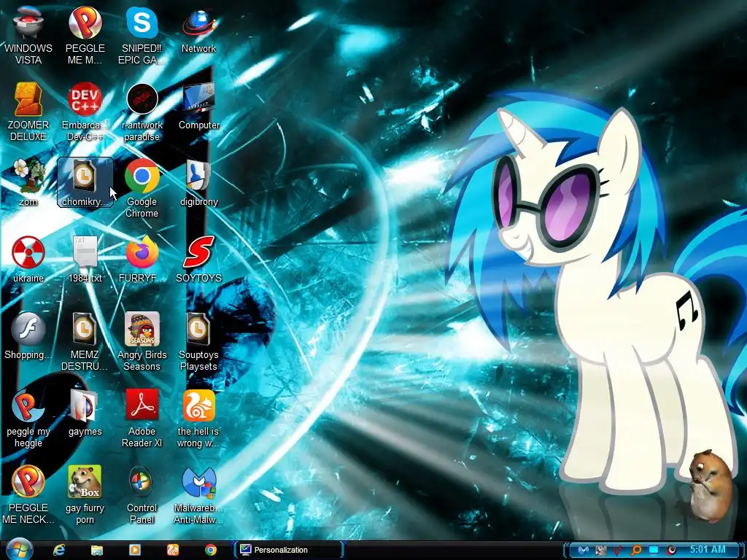Select the Adobe Reader XI icon
The width and height of the screenshot is (747, 560).
pyautogui.click(x=142, y=418)
